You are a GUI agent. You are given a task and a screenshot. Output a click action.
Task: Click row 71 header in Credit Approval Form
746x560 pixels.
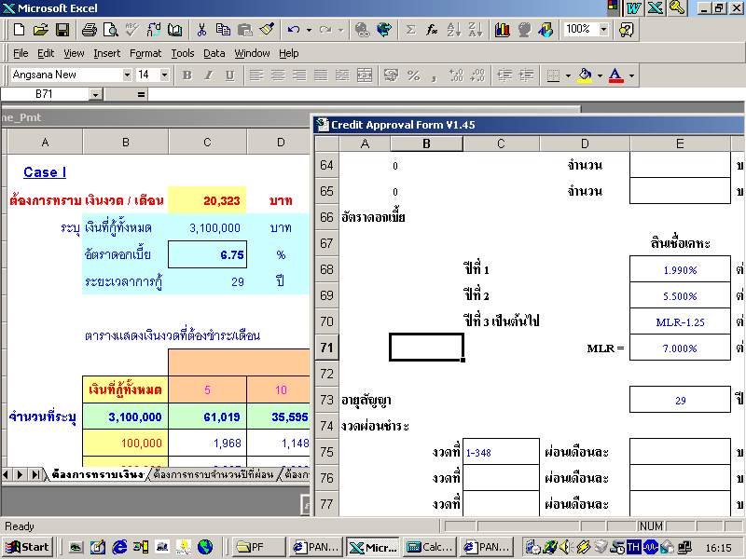click(326, 348)
